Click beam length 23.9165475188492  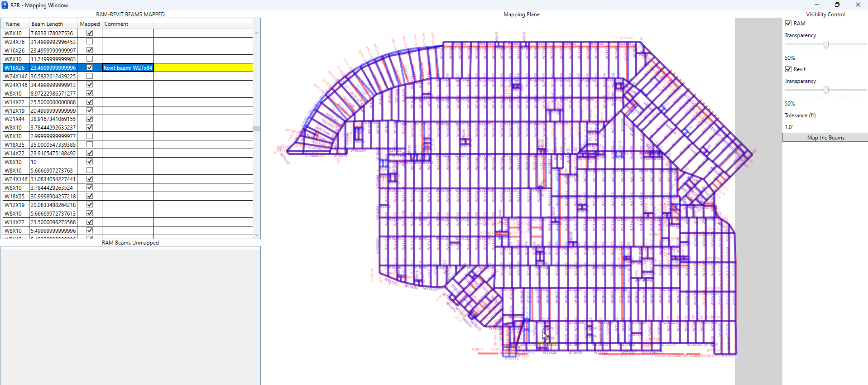pos(53,153)
